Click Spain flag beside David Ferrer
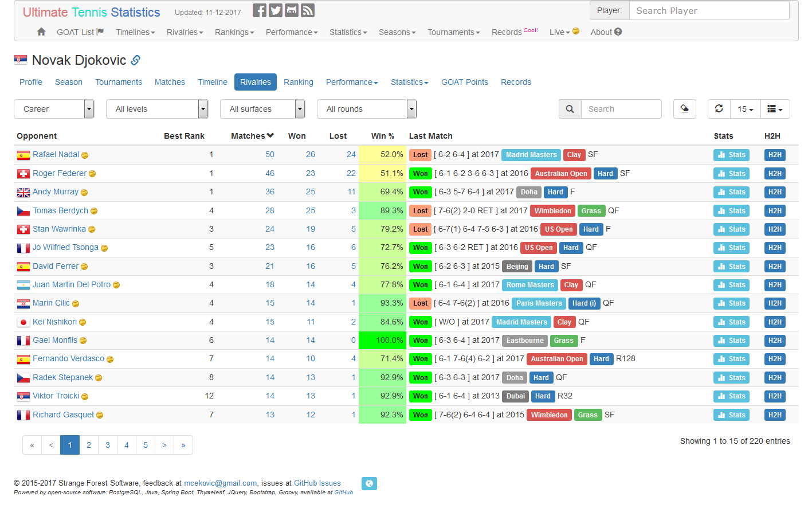This screenshot has height=508, width=812. 23,267
